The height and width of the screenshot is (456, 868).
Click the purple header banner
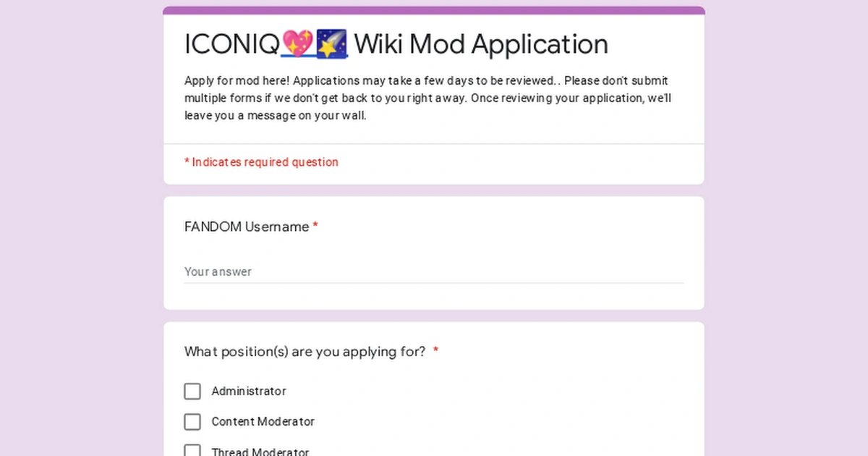434,9
